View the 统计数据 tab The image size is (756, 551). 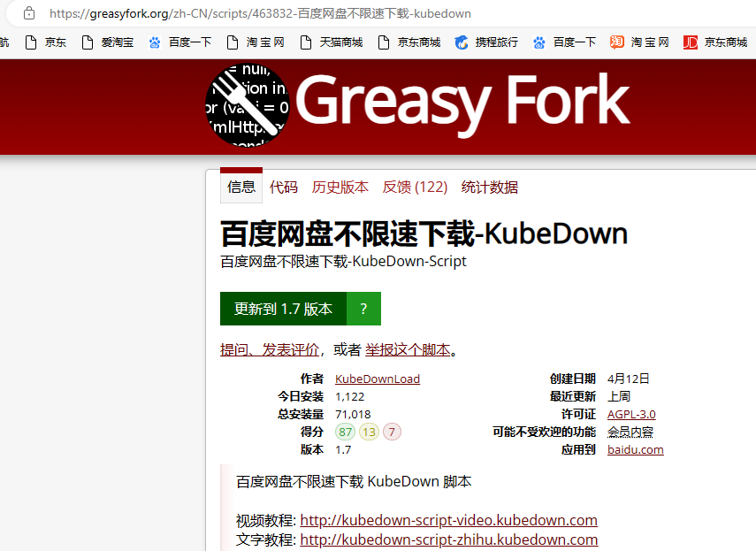tap(489, 187)
